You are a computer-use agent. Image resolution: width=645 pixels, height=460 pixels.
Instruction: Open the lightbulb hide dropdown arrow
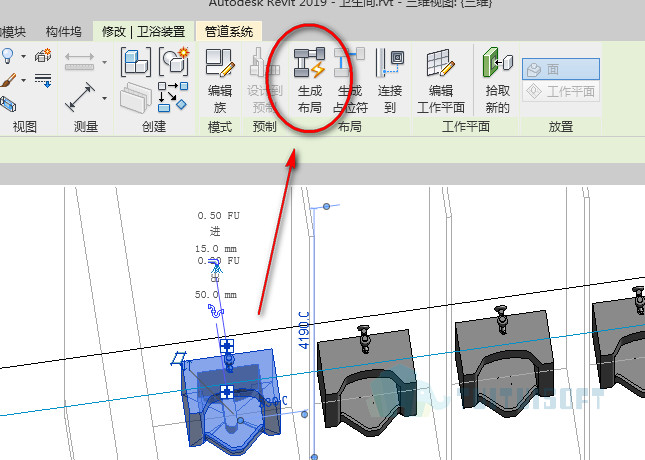23,56
